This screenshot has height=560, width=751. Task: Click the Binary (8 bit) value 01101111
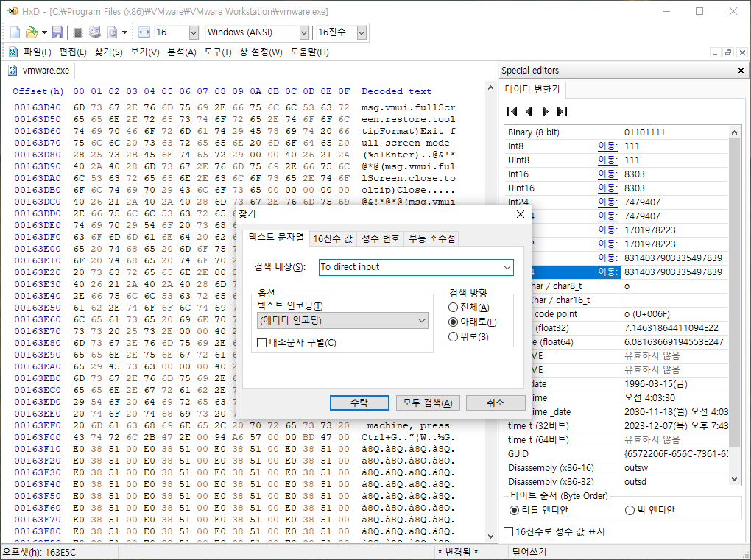tap(644, 132)
